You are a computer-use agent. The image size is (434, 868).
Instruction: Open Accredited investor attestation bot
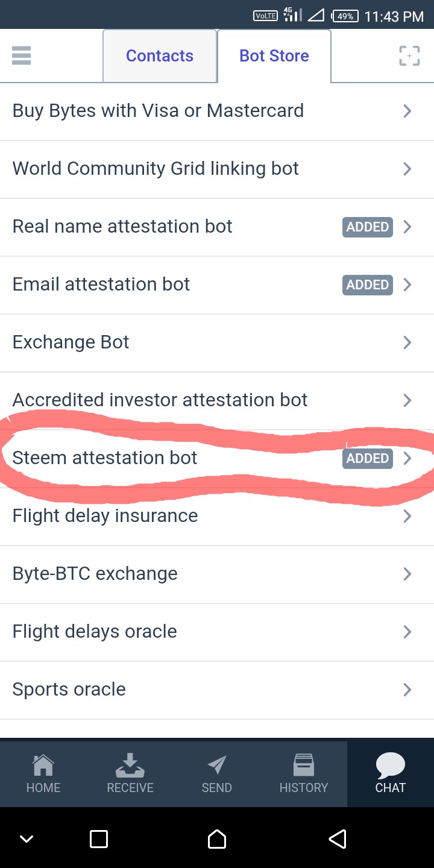point(160,400)
